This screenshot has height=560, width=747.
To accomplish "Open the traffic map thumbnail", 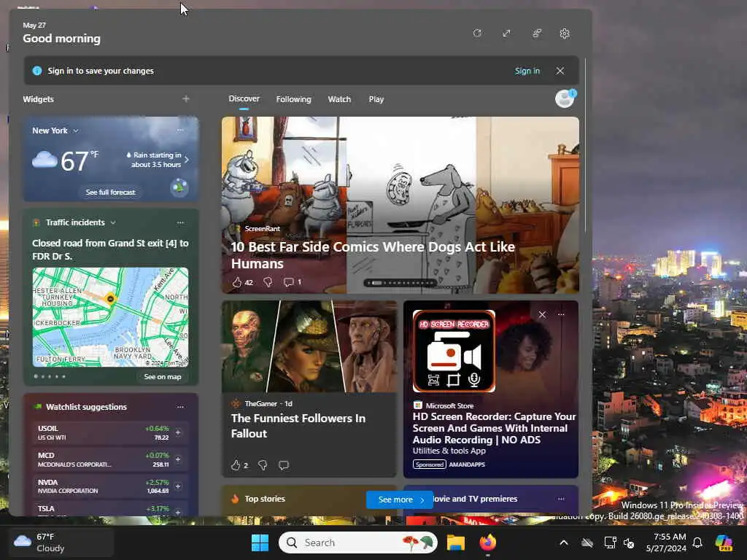I will (x=111, y=317).
